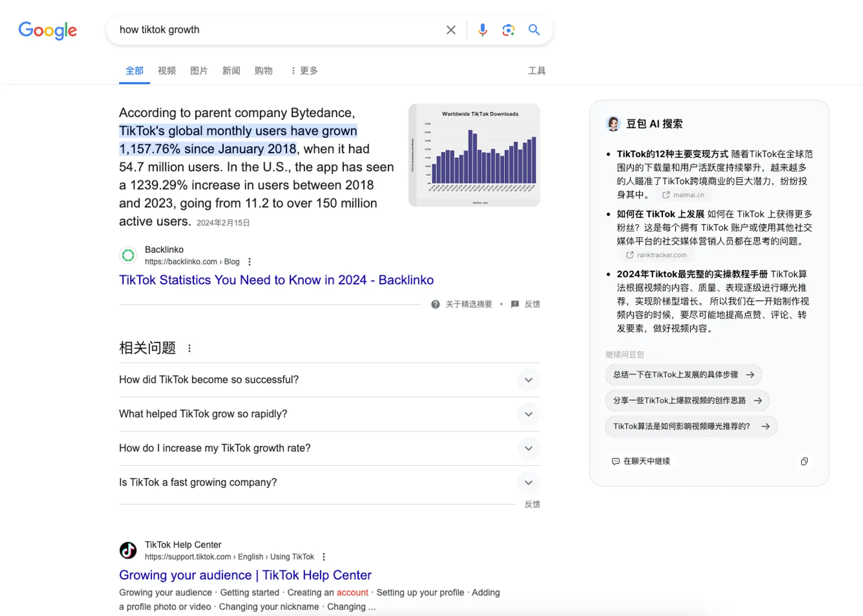Clear the search box with X icon
This screenshot has width=863, height=616.
click(450, 30)
